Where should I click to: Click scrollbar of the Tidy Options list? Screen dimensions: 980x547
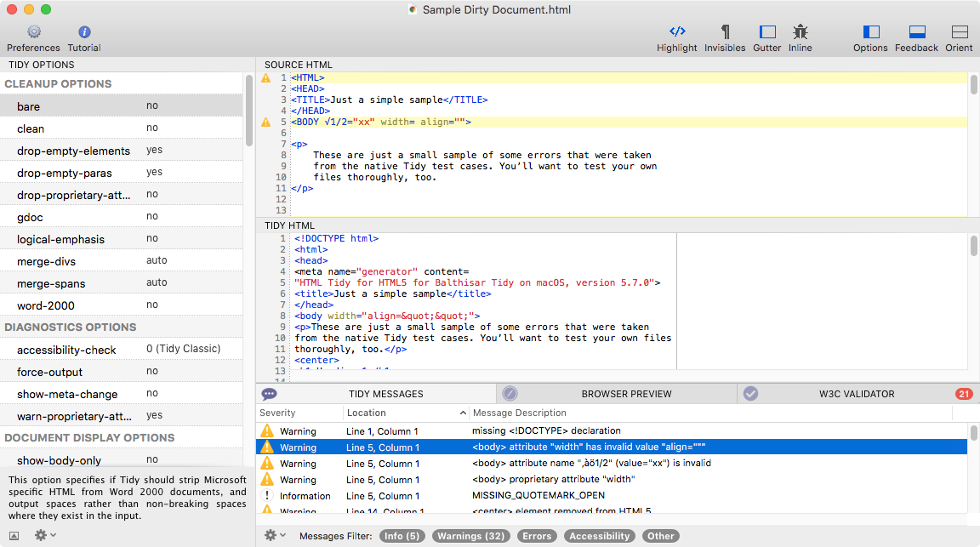(248, 111)
